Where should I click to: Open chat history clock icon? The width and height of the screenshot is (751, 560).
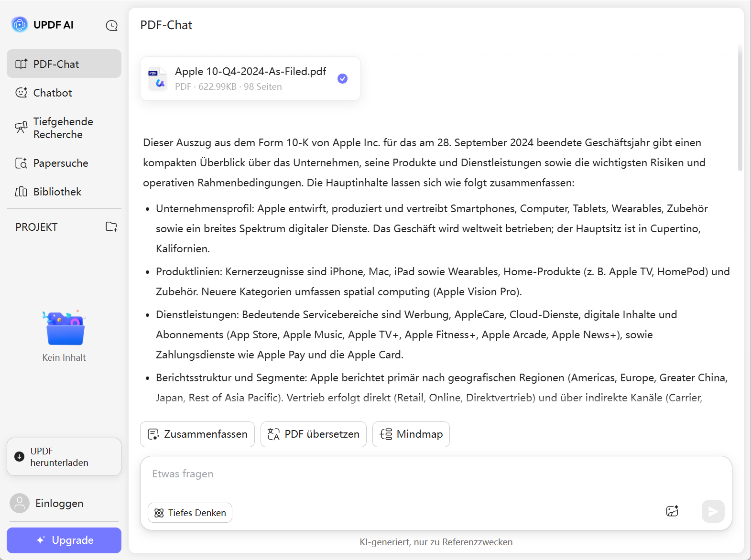tap(112, 25)
